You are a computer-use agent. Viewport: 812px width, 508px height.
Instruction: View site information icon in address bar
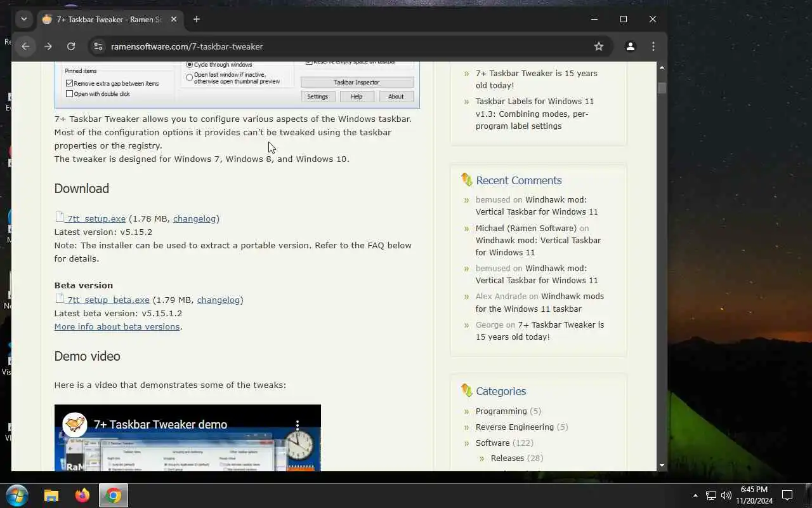pos(98,46)
